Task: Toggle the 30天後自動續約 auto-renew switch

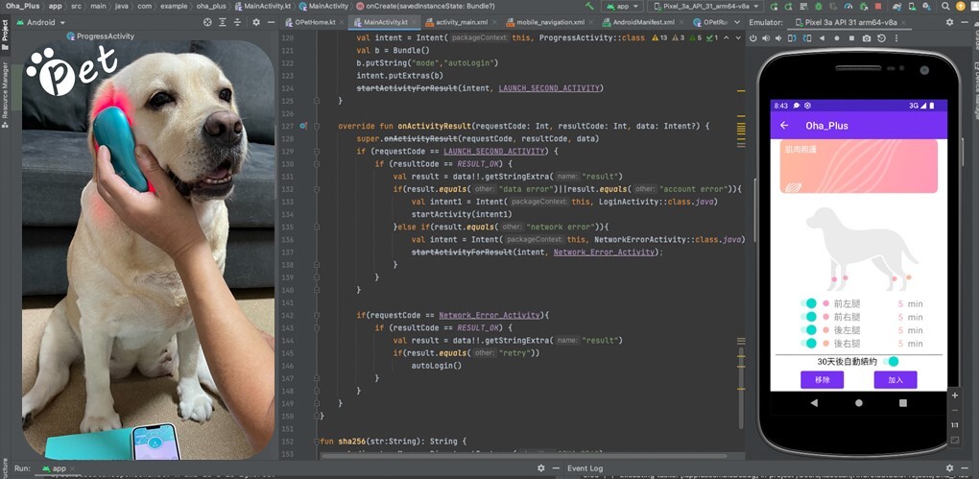Action: pyautogui.click(x=892, y=362)
